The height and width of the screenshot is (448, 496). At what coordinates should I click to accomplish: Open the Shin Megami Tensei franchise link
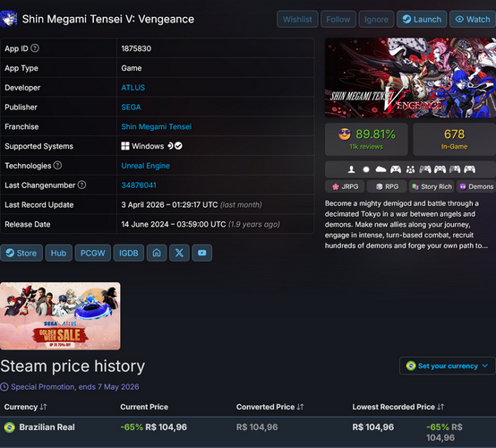(157, 126)
